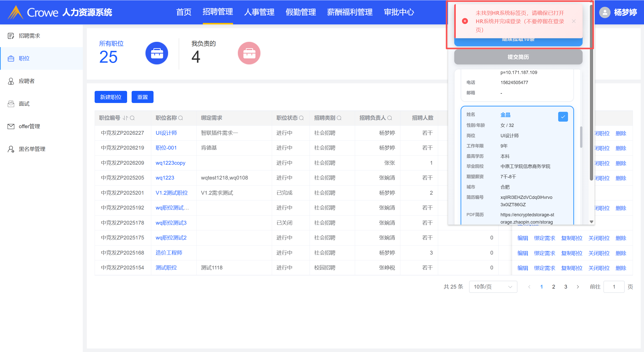Open the 人事管理 top menu
Screen dimensions: 644x352
(x=259, y=12)
